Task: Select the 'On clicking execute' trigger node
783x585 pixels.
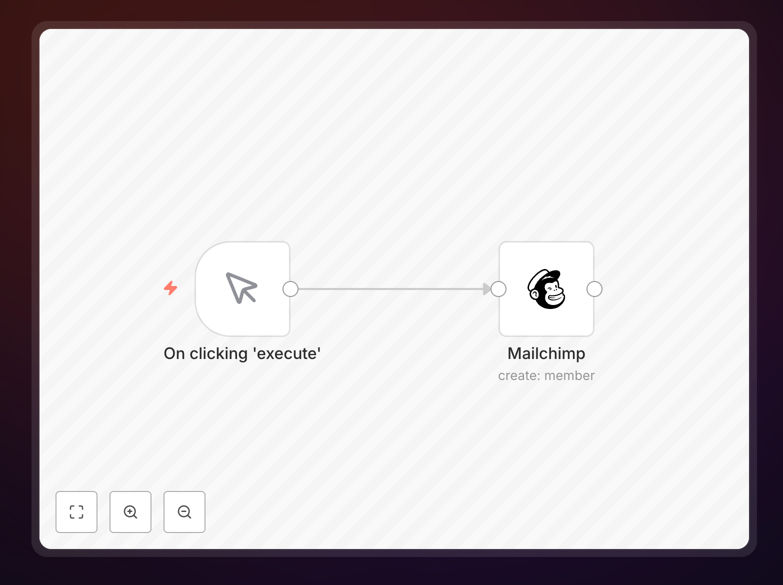Action: (x=243, y=289)
